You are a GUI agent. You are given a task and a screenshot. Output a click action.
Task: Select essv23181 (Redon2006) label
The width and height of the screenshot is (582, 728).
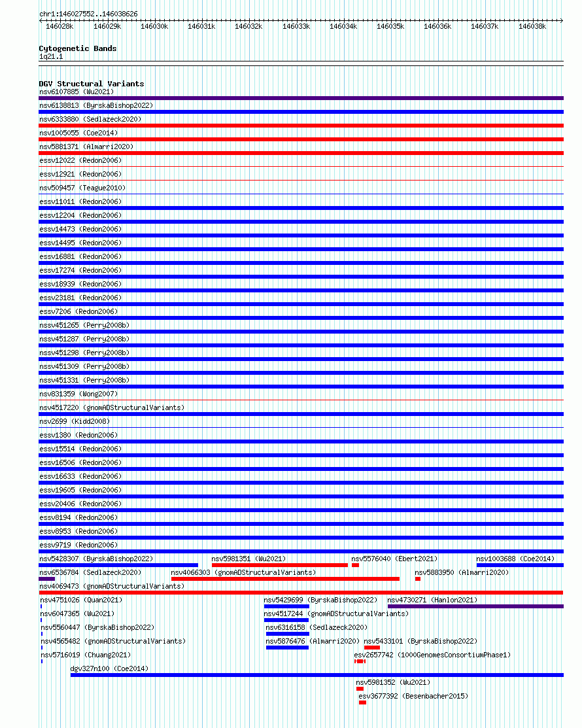[80, 298]
